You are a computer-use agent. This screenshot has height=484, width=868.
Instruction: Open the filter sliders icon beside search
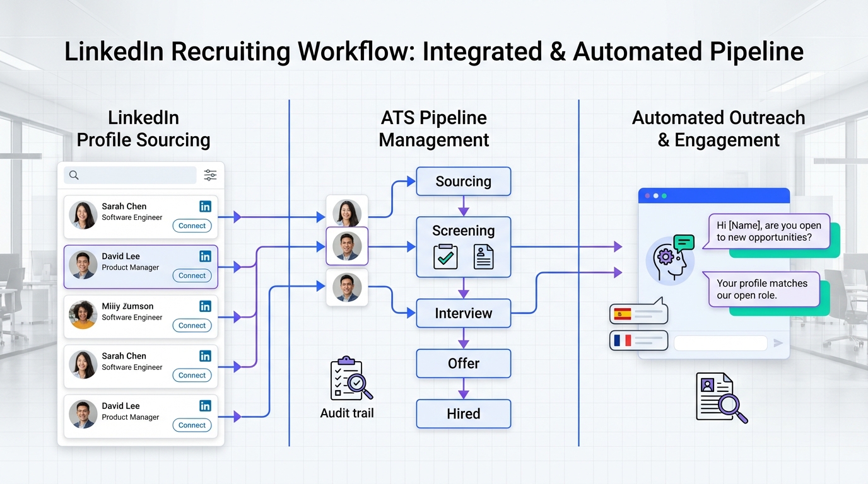(x=210, y=175)
